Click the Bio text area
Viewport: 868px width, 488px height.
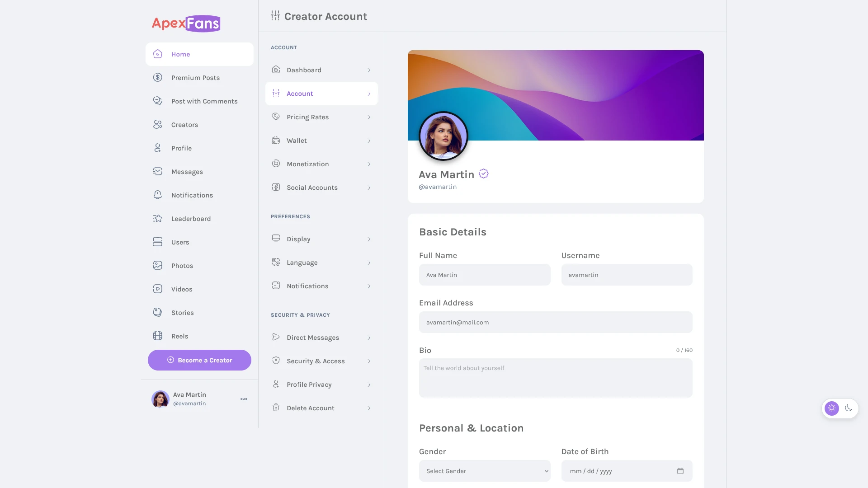coord(556,378)
